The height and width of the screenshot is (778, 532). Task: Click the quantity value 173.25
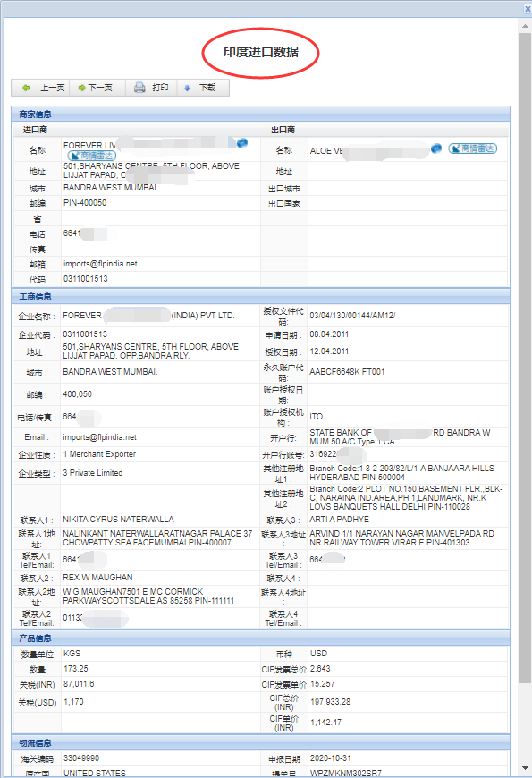click(76, 669)
